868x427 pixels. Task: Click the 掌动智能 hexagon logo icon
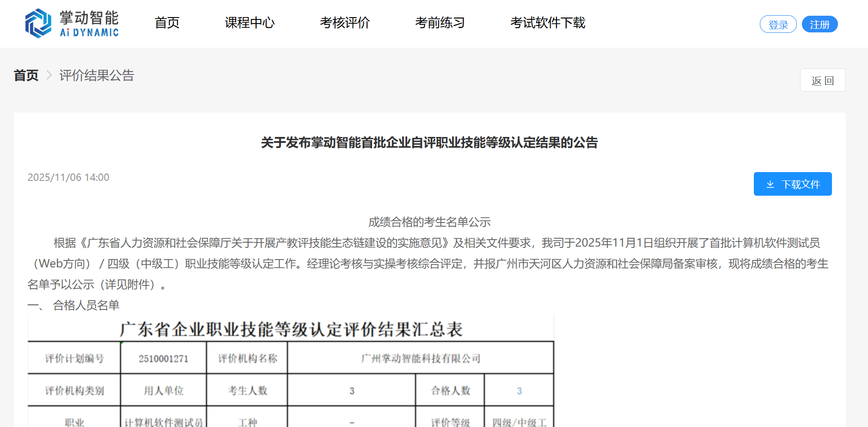pos(39,22)
